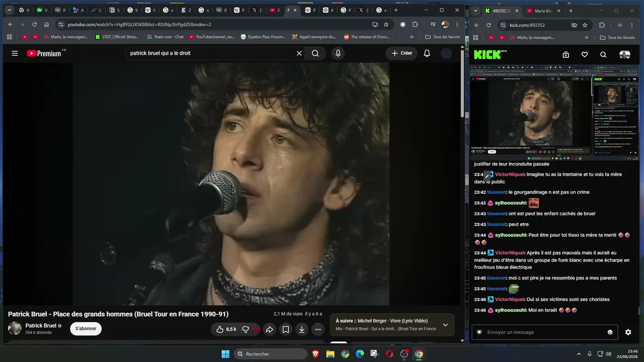Screen dimensions: 644x362
Task: Bookmark the Kick page with the star
Action: point(585,25)
